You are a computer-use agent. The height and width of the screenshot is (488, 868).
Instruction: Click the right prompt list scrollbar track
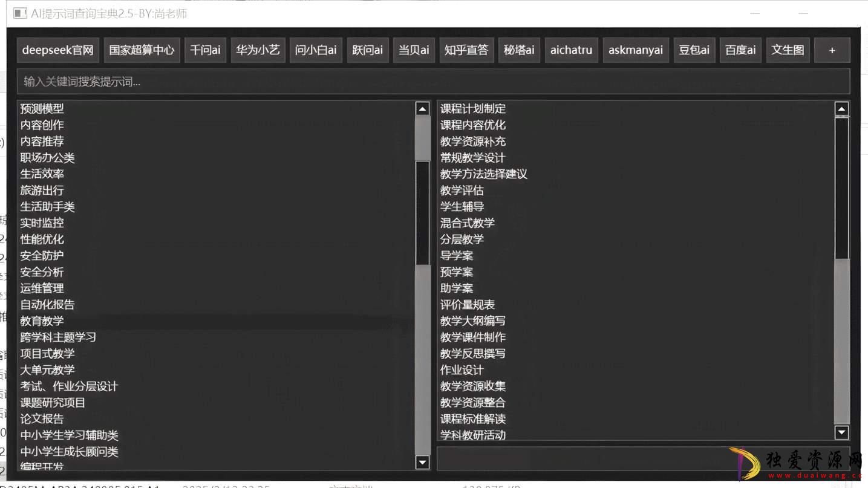(841, 342)
